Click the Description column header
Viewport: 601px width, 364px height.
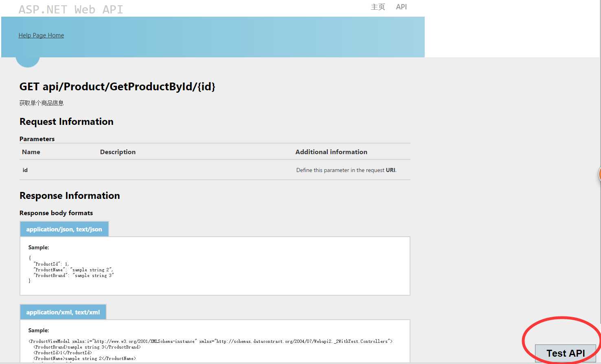pos(118,152)
